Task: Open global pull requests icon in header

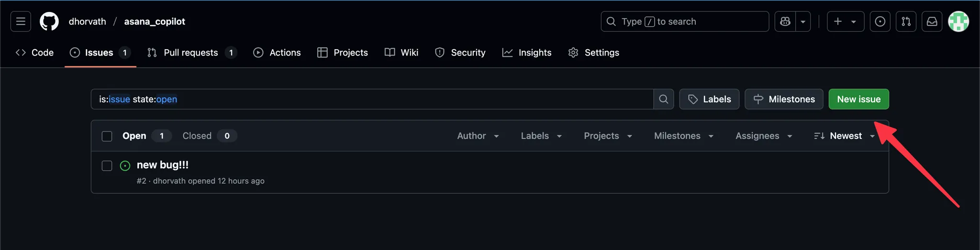Action: (x=906, y=22)
